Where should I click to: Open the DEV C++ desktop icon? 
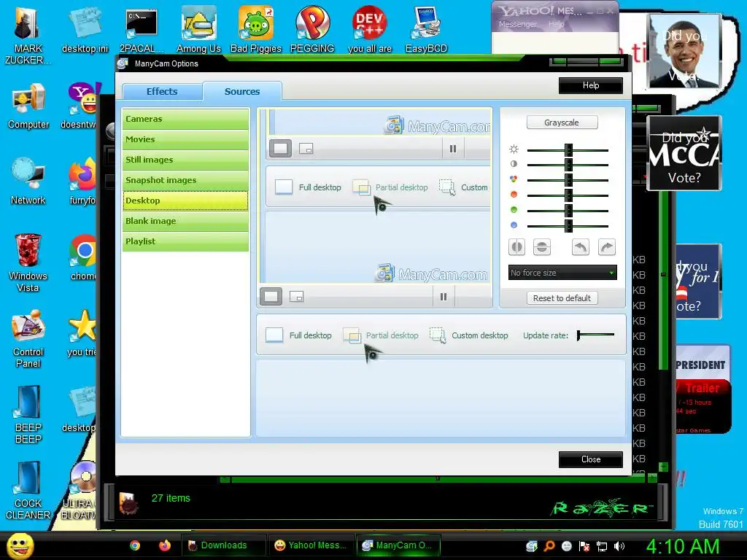[x=370, y=31]
